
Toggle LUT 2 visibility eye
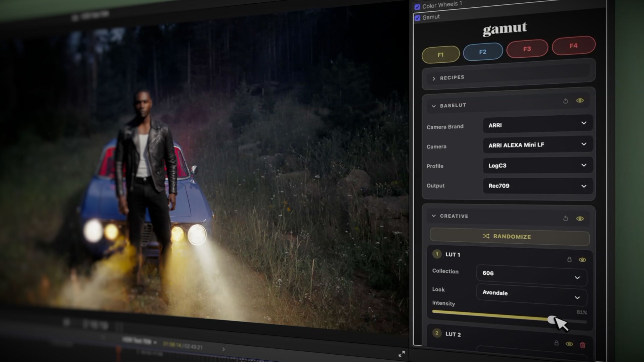[569, 344]
